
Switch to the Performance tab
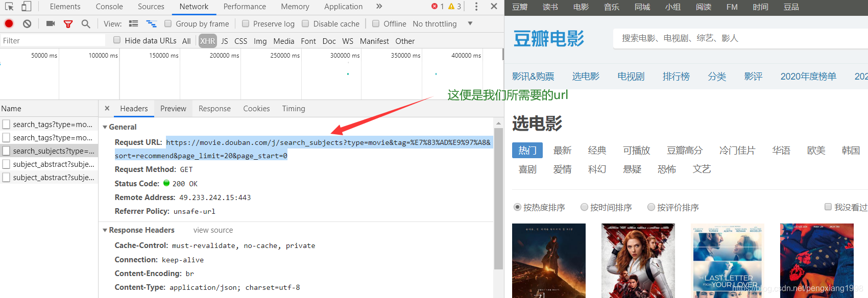coord(245,7)
